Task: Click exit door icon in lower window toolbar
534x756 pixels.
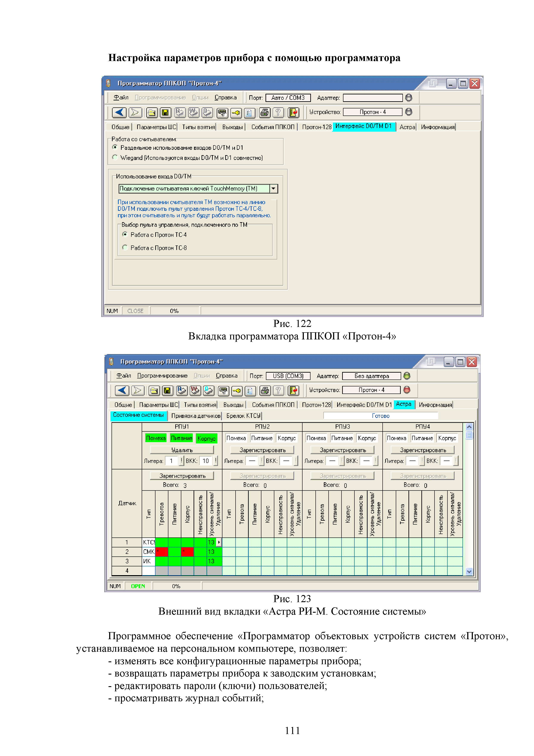Action: click(293, 390)
